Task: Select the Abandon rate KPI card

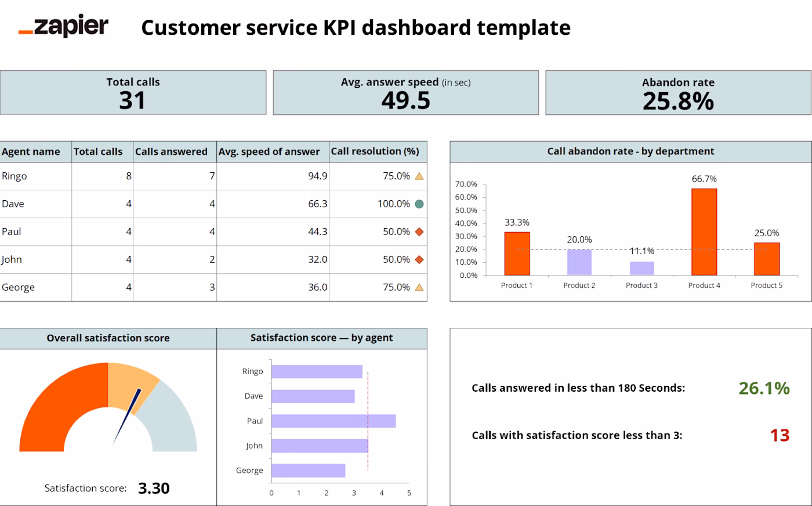Action: 678,92
